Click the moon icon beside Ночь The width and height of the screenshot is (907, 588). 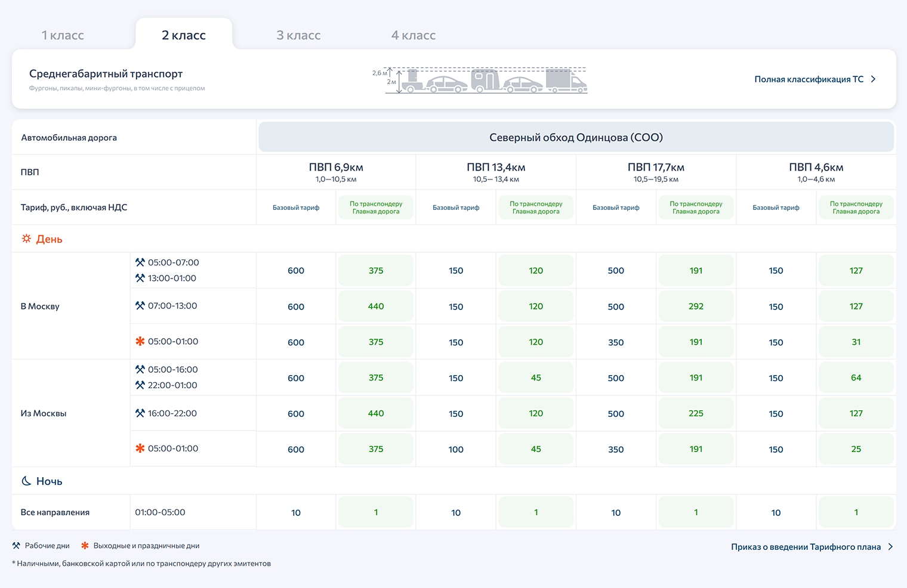tap(26, 481)
